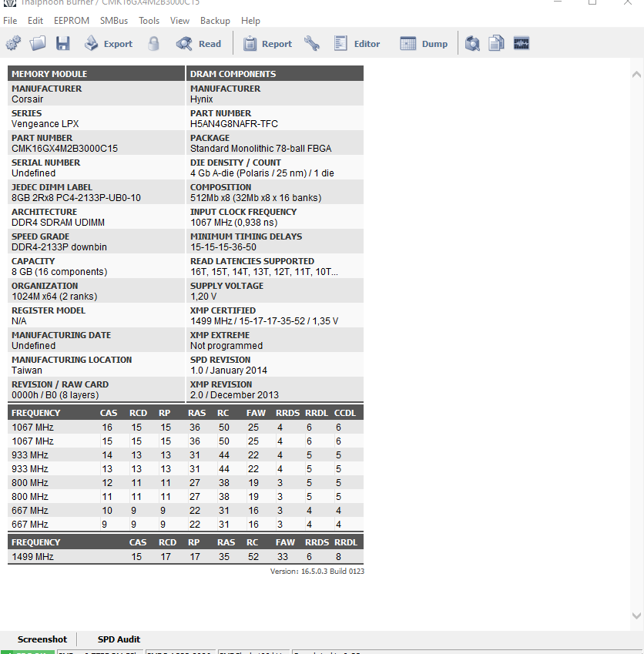This screenshot has width=644, height=654.
Task: Open settings via the gears toolbar icon
Action: [13, 43]
